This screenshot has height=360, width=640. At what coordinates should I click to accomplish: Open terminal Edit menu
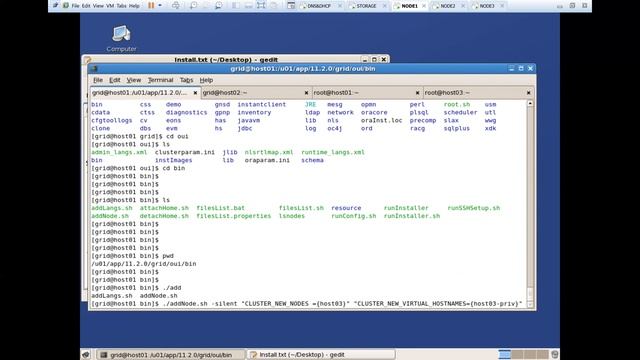(x=115, y=80)
